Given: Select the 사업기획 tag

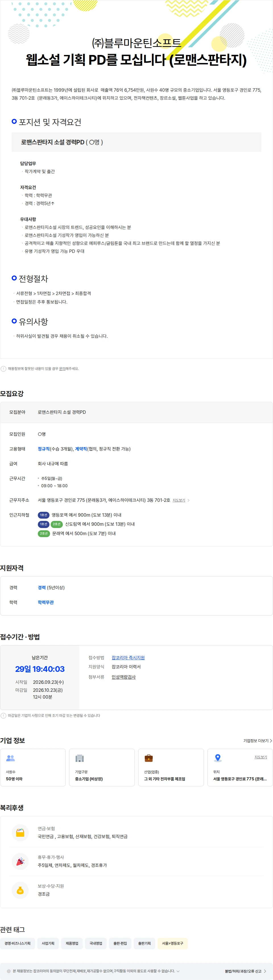Looking at the screenshot, I should (x=48, y=944).
